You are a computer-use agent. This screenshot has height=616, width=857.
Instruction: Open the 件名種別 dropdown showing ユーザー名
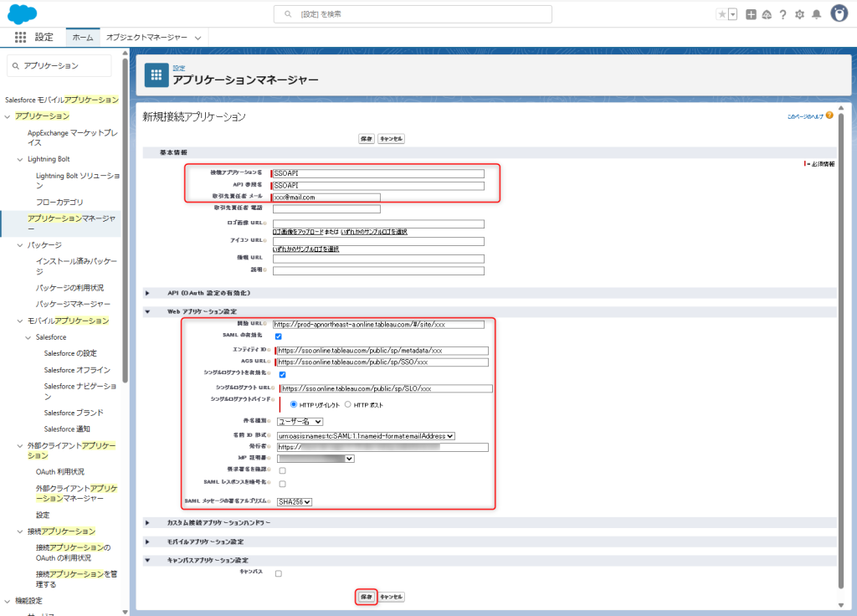[x=300, y=422]
